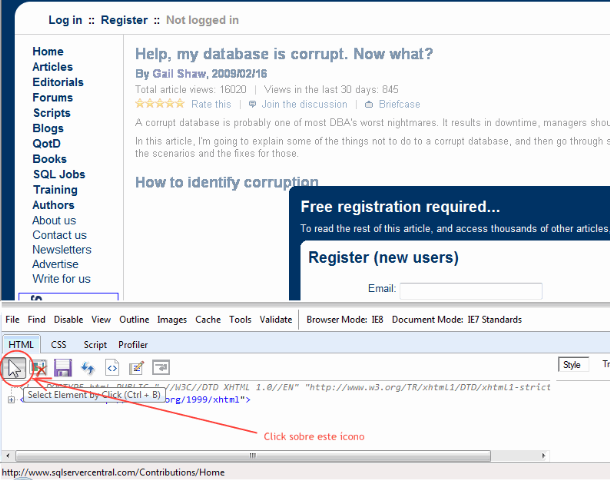Open Articles in the sidebar

click(53, 67)
